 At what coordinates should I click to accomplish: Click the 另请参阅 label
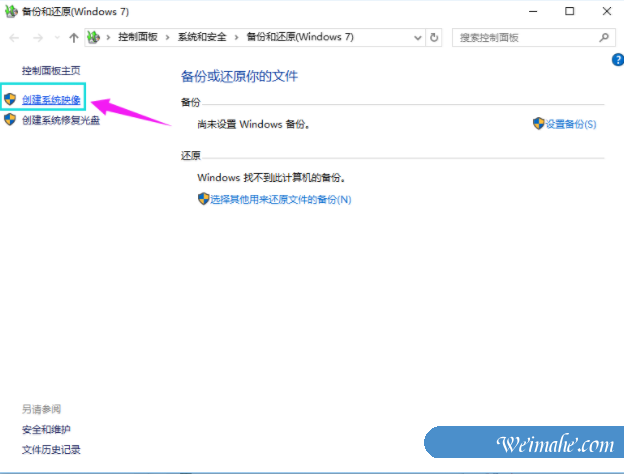(41, 409)
